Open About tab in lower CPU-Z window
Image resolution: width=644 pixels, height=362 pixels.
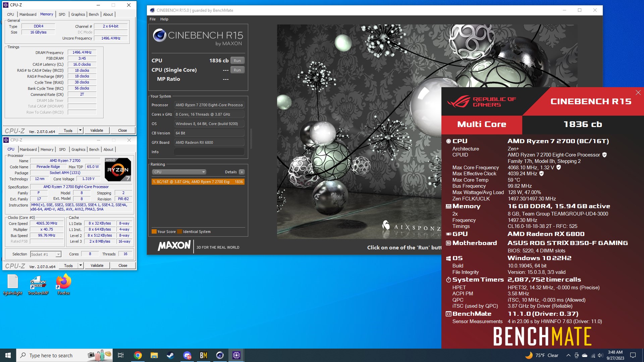click(x=108, y=149)
